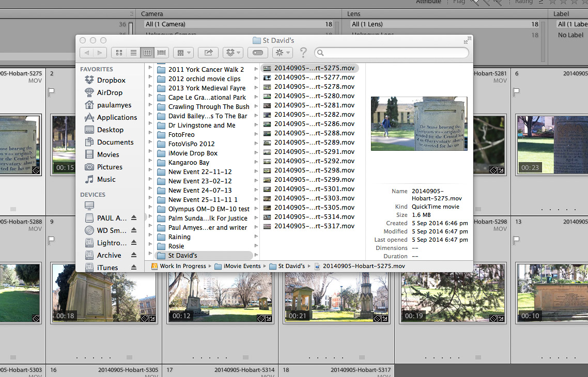Switch Finder to list view
Viewport: 588px width, 377px height.
pos(133,53)
